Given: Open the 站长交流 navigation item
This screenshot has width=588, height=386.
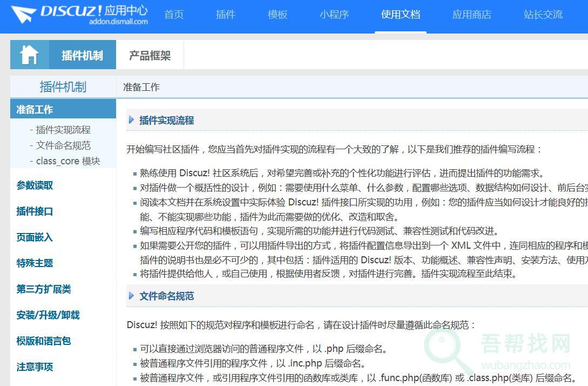Looking at the screenshot, I should pos(543,15).
